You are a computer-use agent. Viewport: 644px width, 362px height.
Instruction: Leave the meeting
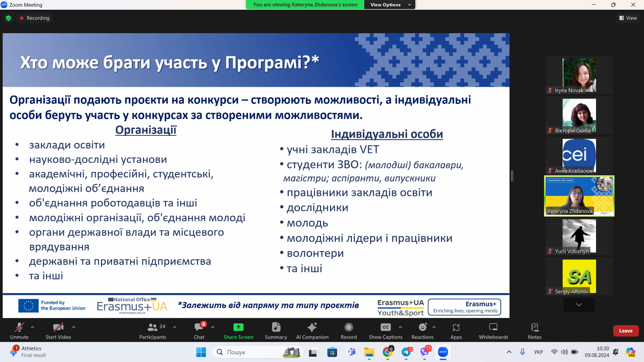(x=626, y=330)
